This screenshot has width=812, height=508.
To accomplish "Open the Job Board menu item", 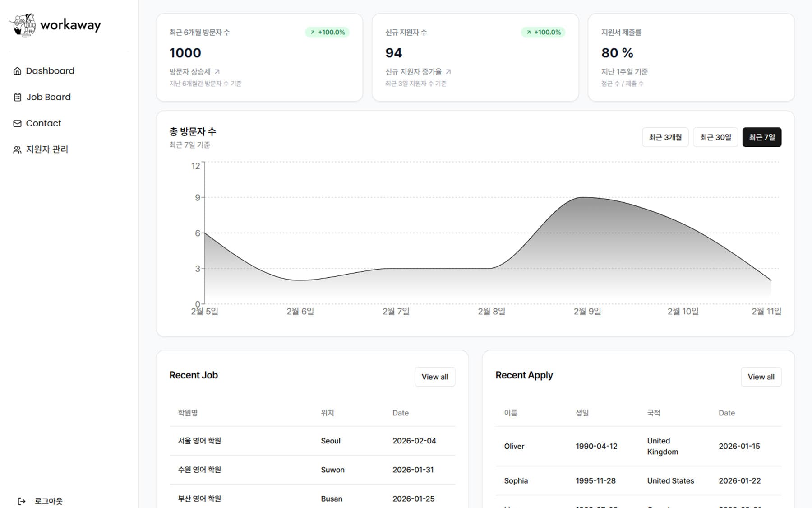I will point(48,97).
